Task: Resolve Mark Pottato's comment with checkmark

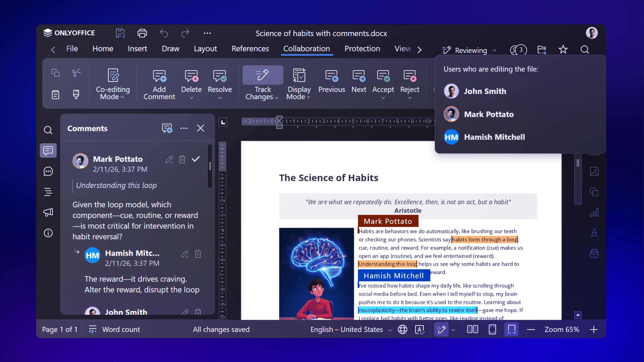Action: tap(196, 159)
